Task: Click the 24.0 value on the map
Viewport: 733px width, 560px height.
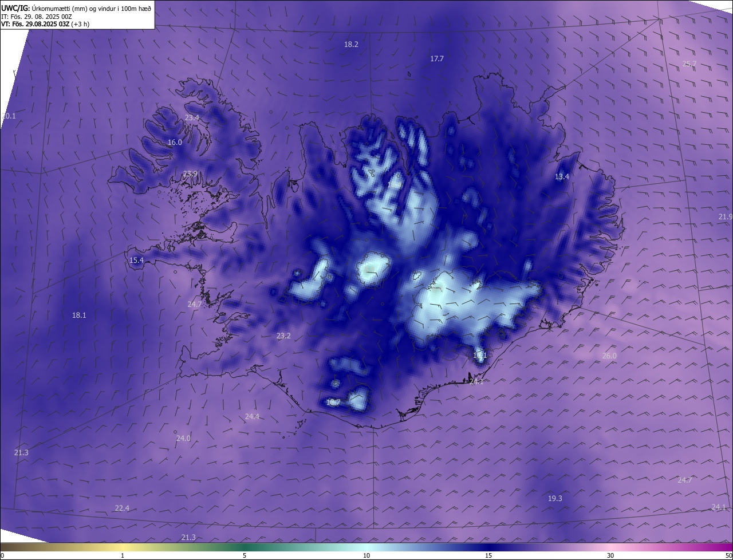Action: (x=183, y=438)
